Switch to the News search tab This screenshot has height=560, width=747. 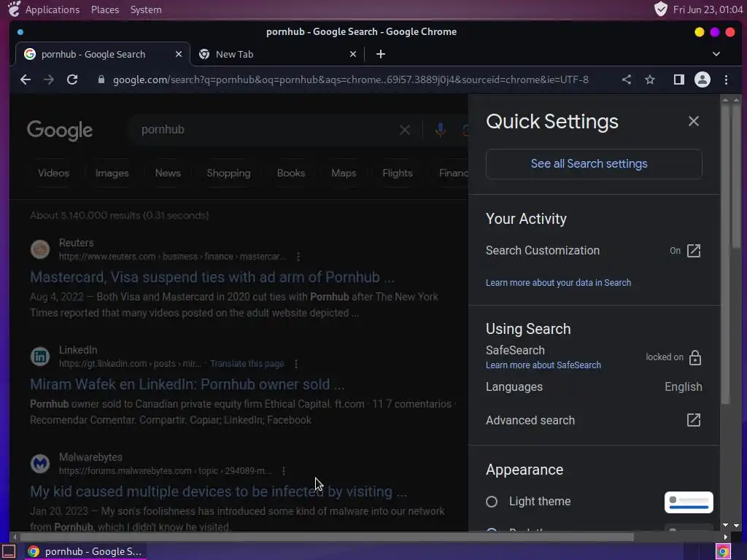168,174
